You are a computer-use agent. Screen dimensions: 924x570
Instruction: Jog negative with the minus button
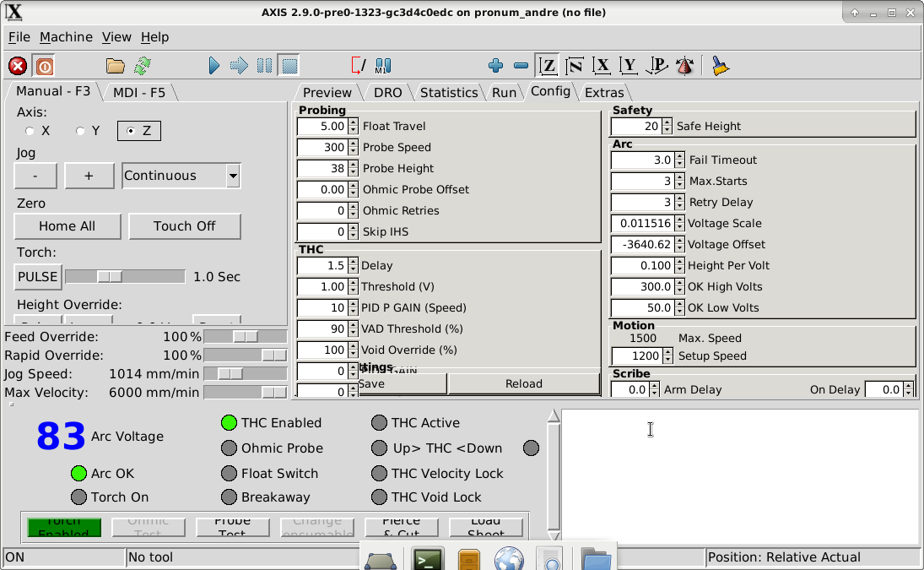click(x=35, y=176)
